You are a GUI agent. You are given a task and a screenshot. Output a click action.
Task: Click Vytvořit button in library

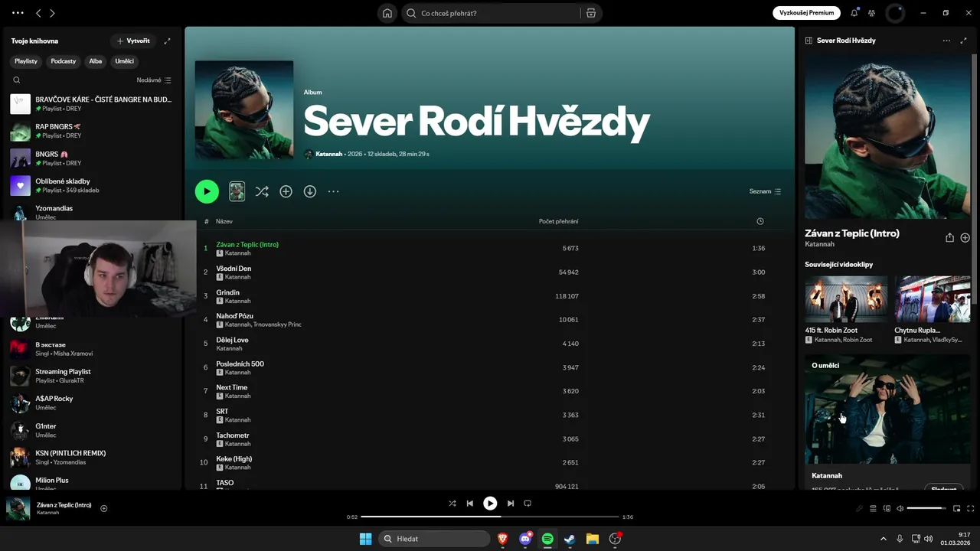(x=133, y=41)
